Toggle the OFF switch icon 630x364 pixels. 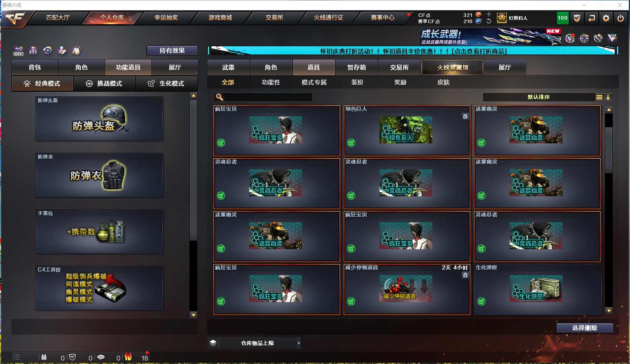pos(18,51)
